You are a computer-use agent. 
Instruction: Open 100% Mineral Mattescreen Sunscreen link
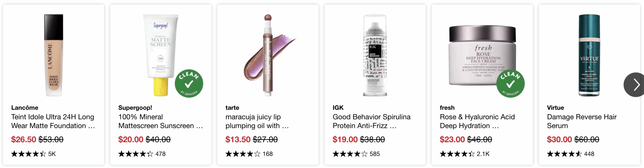click(160, 121)
